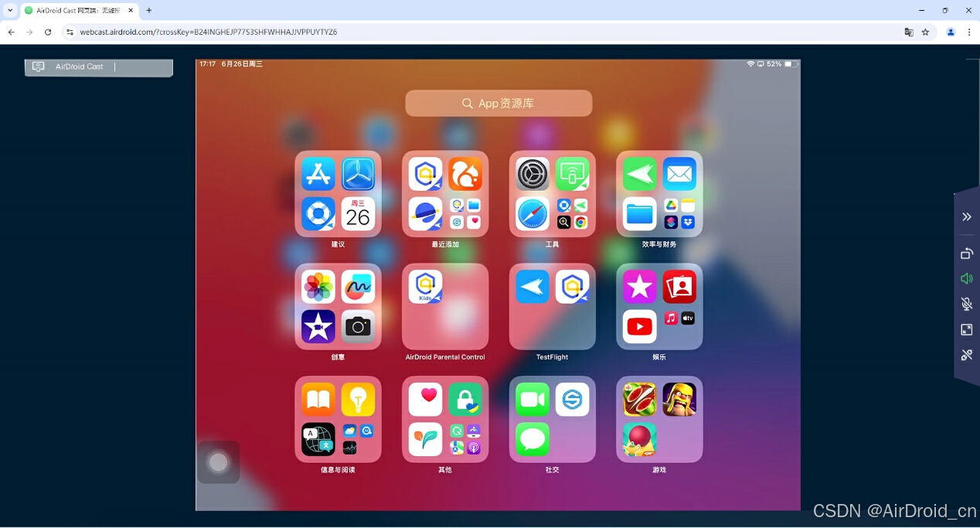Expand the small apps cluster in 其他
Viewport: 980px width, 528px height.
(x=465, y=439)
